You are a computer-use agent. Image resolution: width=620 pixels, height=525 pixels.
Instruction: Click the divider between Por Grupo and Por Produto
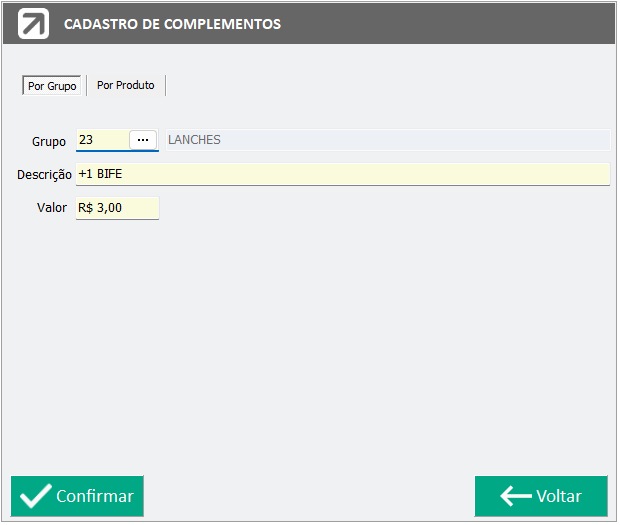click(x=87, y=85)
